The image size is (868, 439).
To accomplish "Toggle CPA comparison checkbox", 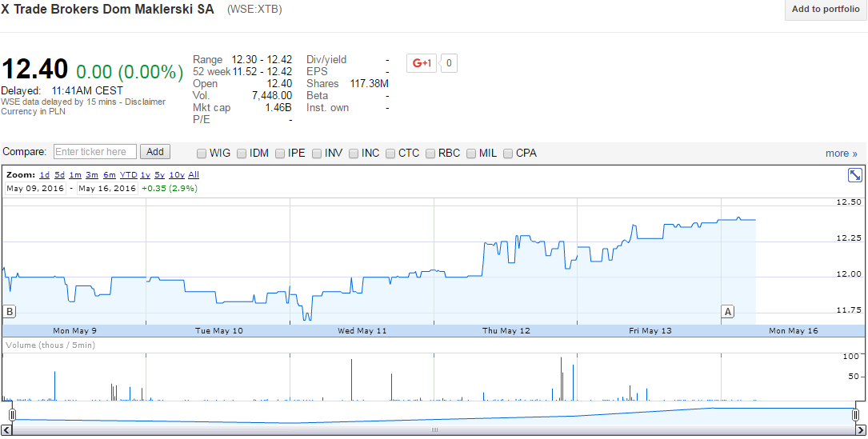I will coord(508,154).
